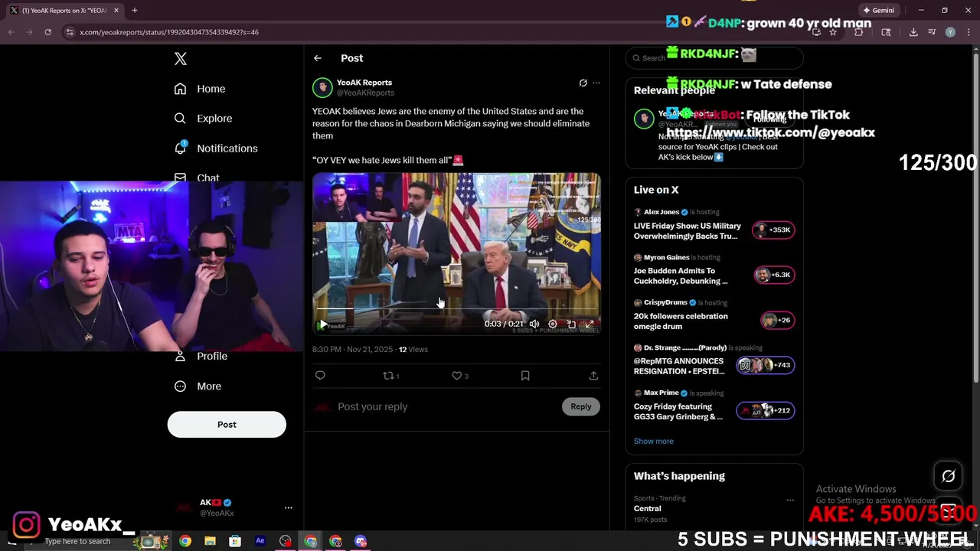The width and height of the screenshot is (980, 551).
Task: Open Microsoft Store from the taskbar
Action: pyautogui.click(x=235, y=541)
